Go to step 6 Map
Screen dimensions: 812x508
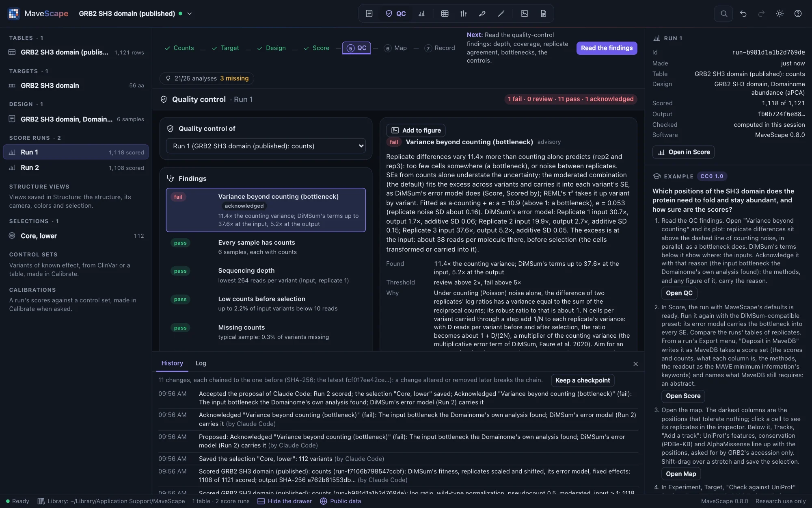coord(395,48)
